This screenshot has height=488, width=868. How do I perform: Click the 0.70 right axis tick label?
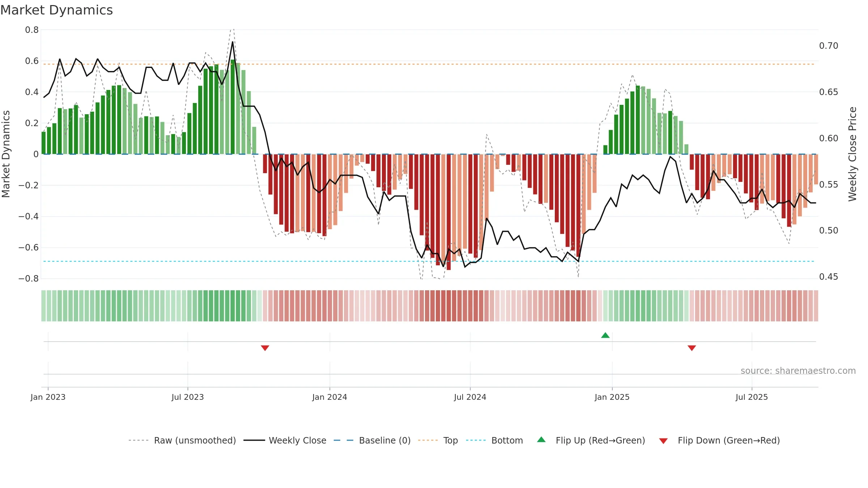click(x=829, y=46)
